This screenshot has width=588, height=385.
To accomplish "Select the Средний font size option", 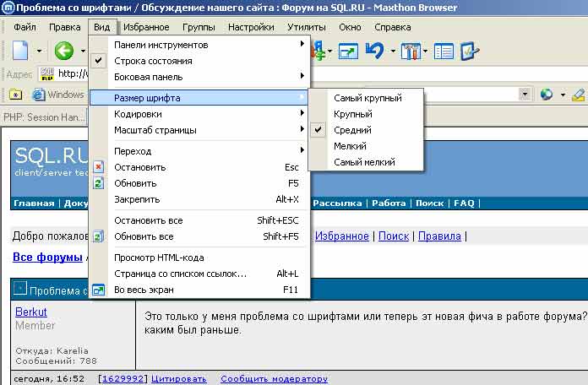I will pyautogui.click(x=352, y=130).
